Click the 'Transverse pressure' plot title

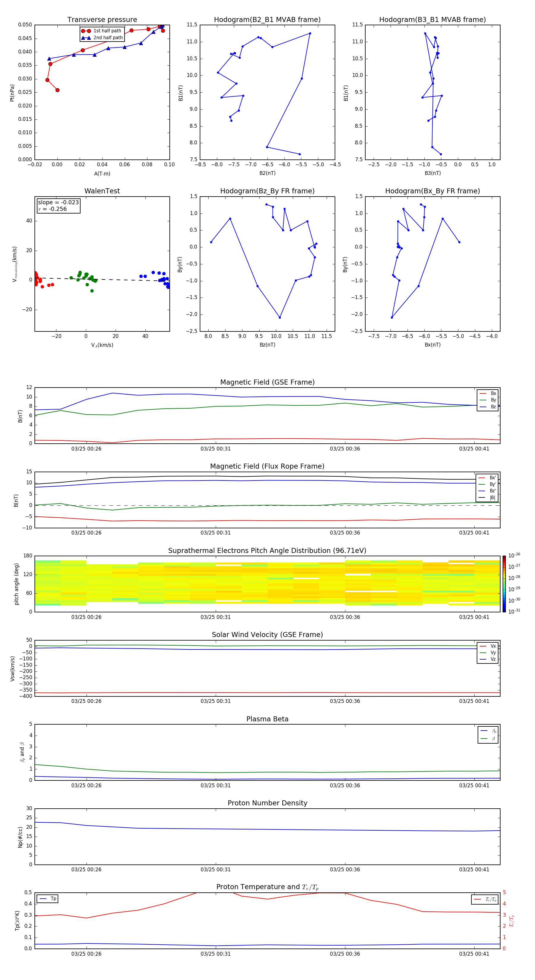click(102, 20)
